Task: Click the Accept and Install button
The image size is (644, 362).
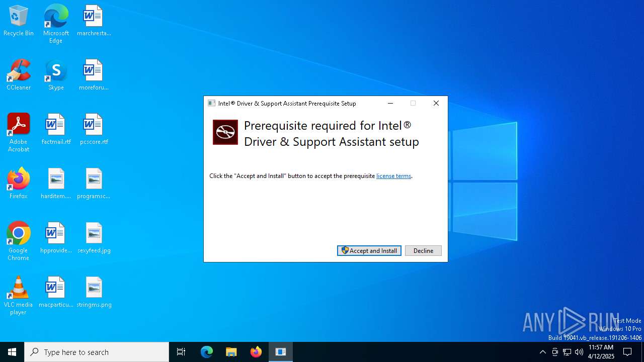Action: [369, 250]
